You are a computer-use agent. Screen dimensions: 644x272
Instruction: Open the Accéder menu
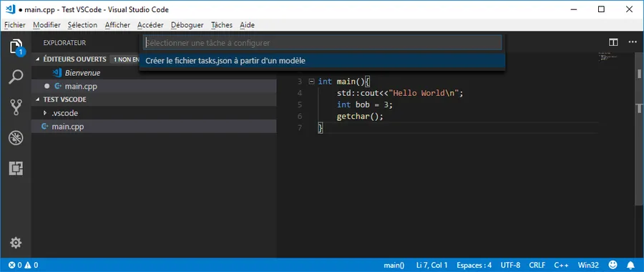coord(150,25)
